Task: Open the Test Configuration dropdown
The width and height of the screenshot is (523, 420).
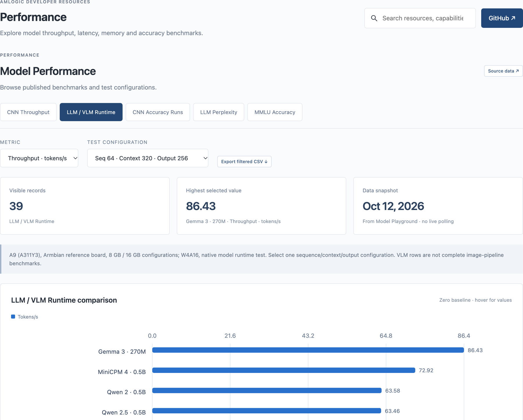Action: (x=148, y=158)
